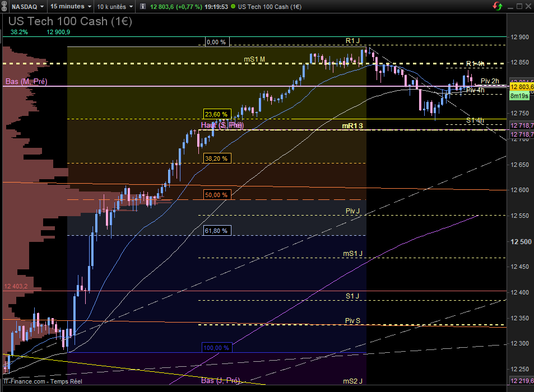Screen dimensions: 534x392
Task: Click the 'R1 4h' resistance label
Action: (x=475, y=64)
